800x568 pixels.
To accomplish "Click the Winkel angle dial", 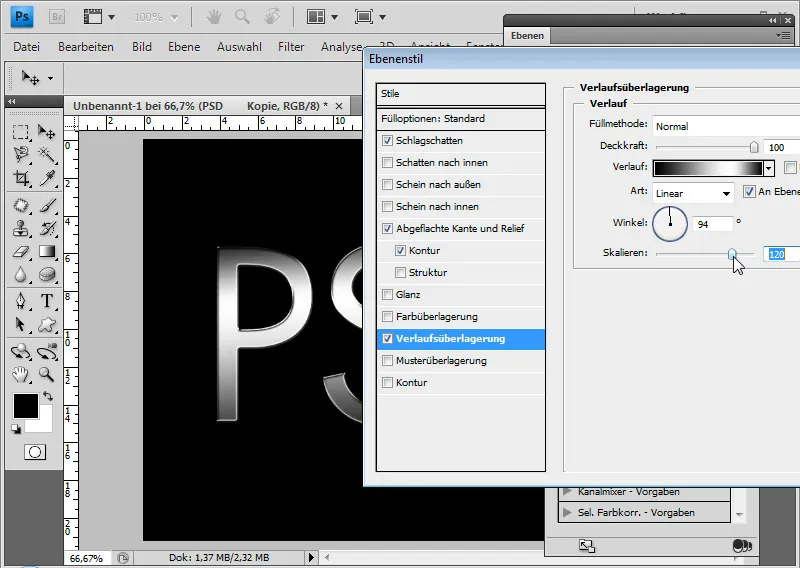I will [670, 224].
